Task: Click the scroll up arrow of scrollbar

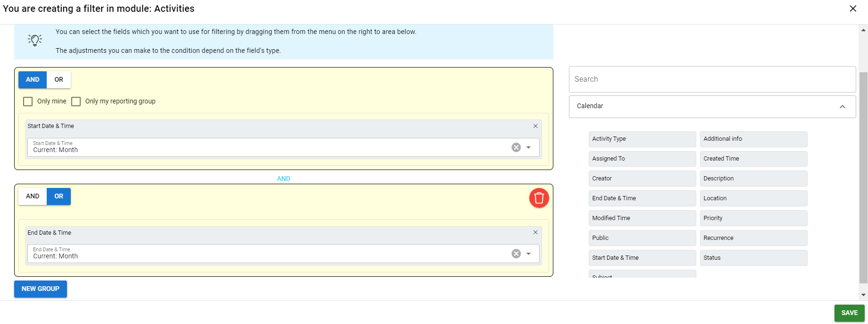Action: click(x=863, y=30)
